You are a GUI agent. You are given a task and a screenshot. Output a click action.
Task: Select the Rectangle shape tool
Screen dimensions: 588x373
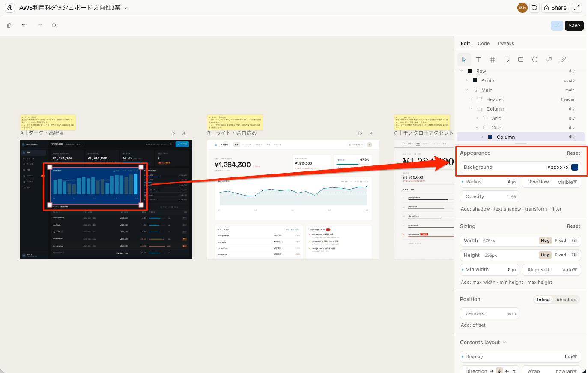(x=521, y=60)
